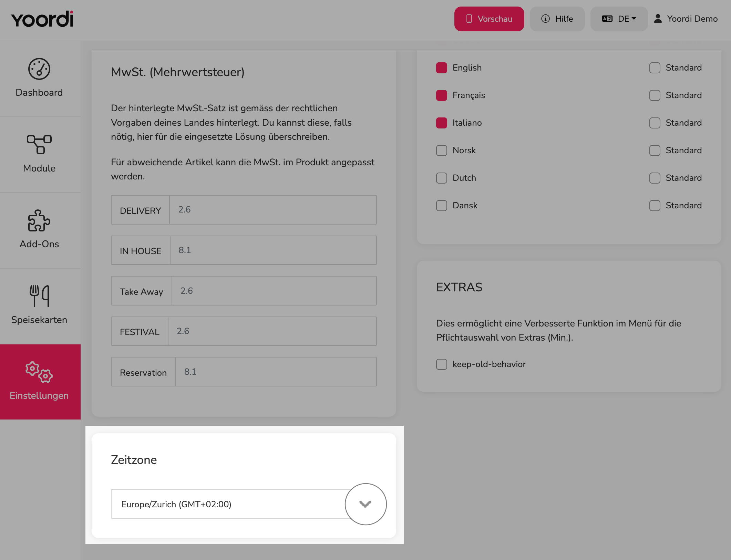The image size is (731, 560).
Task: Enable the keep-old-behavior checkbox
Action: (442, 364)
